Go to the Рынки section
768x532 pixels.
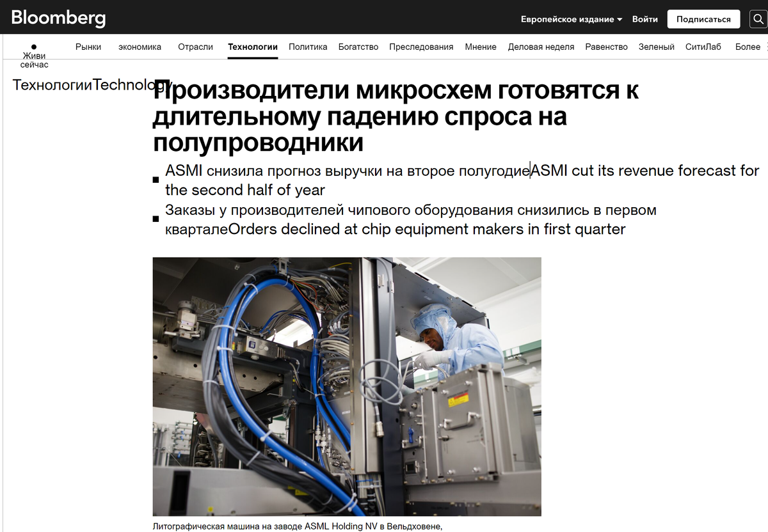pyautogui.click(x=88, y=47)
